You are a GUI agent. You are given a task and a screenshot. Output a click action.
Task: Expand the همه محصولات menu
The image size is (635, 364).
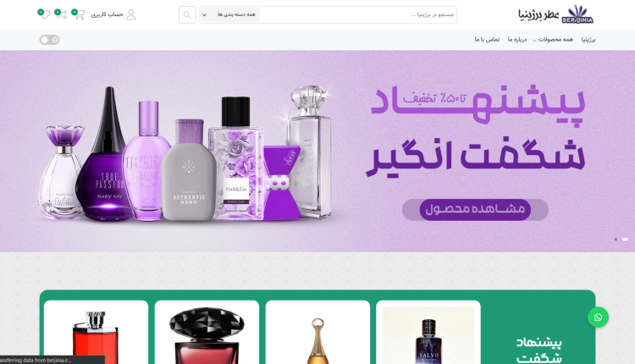(x=552, y=40)
